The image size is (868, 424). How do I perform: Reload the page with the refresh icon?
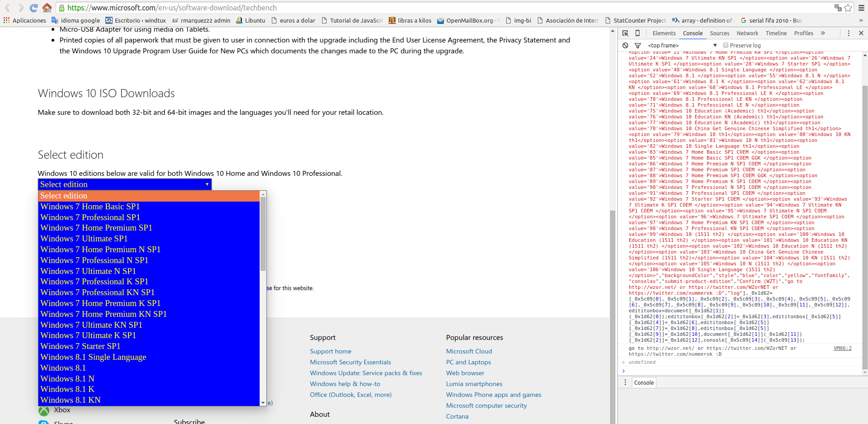coord(33,8)
